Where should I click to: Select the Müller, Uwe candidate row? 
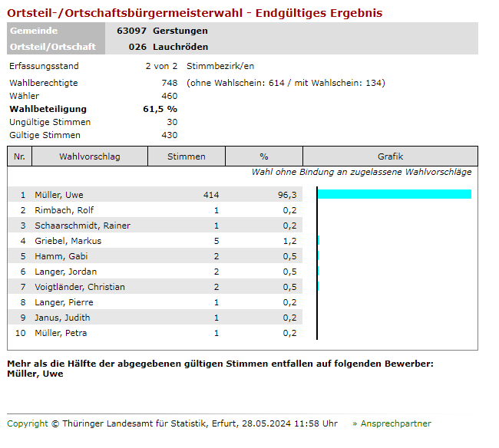point(60,195)
